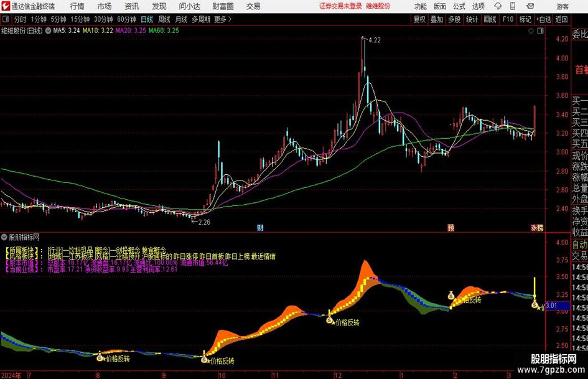The image size is (588, 379).
Task: Click the 涨榜 marker on the chart
Action: click(537, 227)
